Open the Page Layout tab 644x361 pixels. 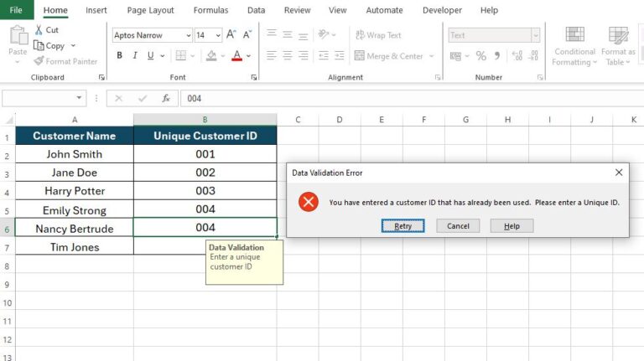coord(150,10)
